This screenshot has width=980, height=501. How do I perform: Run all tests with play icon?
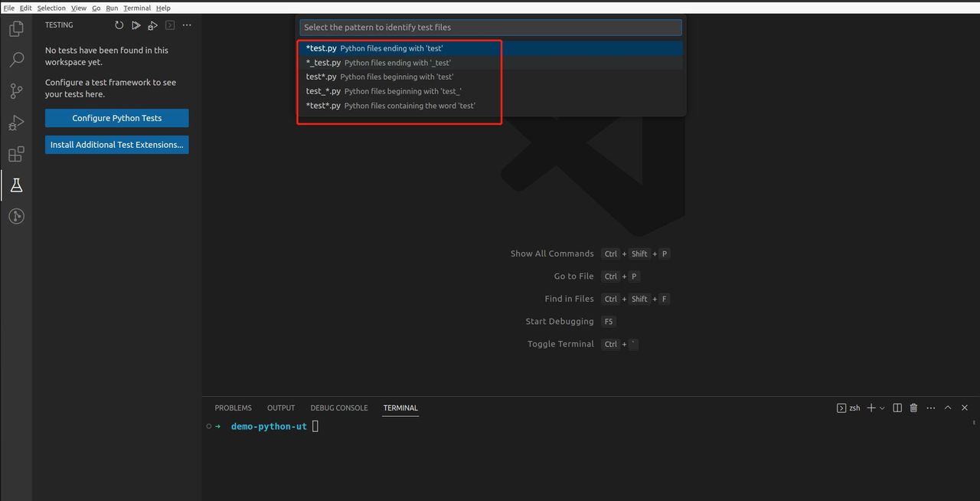coord(136,25)
